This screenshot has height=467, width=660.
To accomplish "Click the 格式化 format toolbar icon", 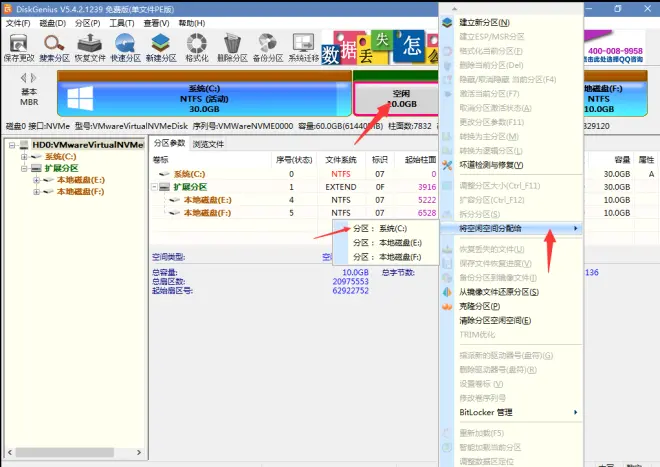I will point(197,48).
